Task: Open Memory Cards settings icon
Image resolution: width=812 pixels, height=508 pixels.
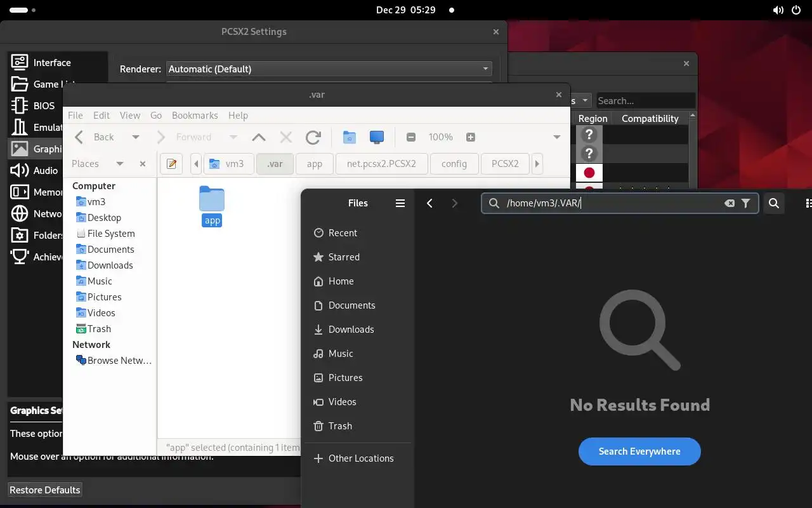Action: tap(20, 192)
